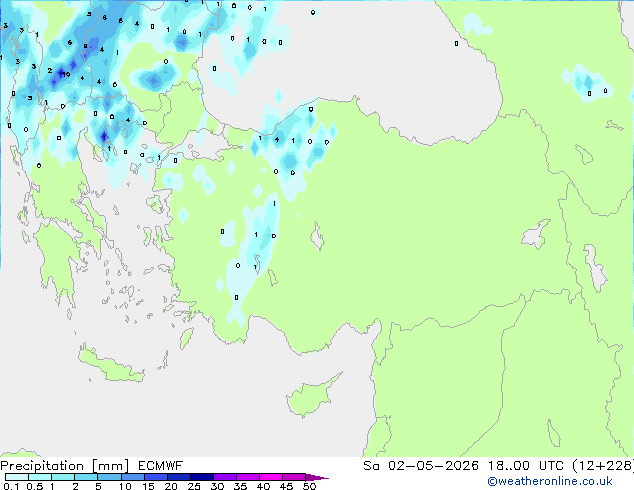Click the '(12+228)' forecast offset text
634x490 pixels.
603,466
